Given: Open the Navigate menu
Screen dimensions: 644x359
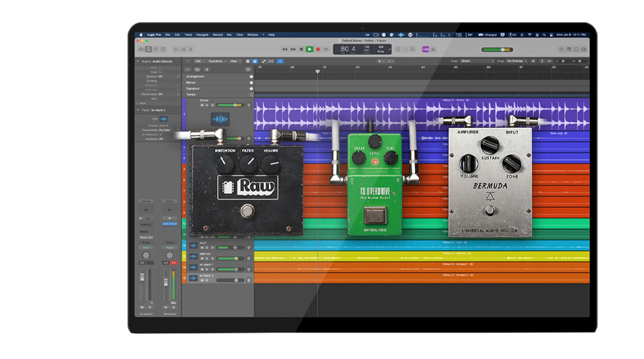Looking at the screenshot, I should tap(203, 34).
